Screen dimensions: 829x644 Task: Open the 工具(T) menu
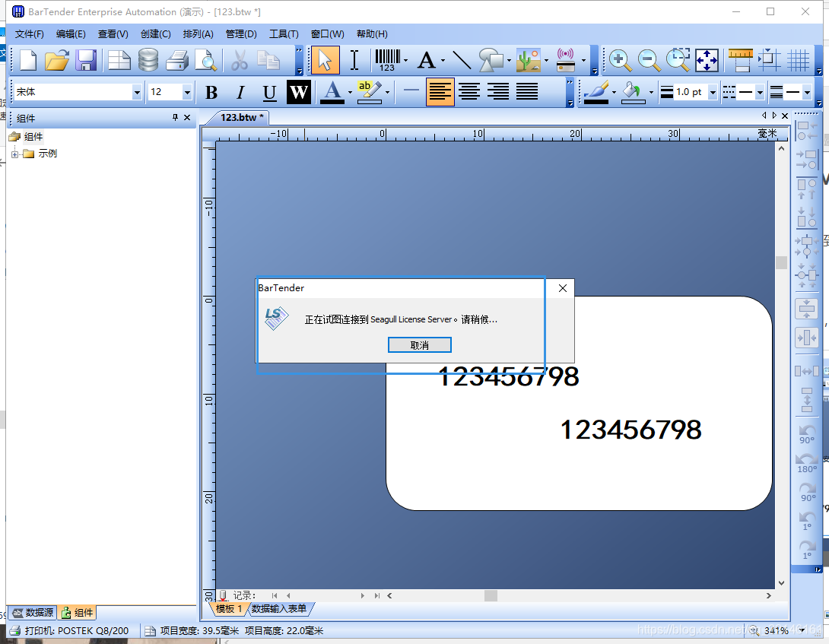284,34
